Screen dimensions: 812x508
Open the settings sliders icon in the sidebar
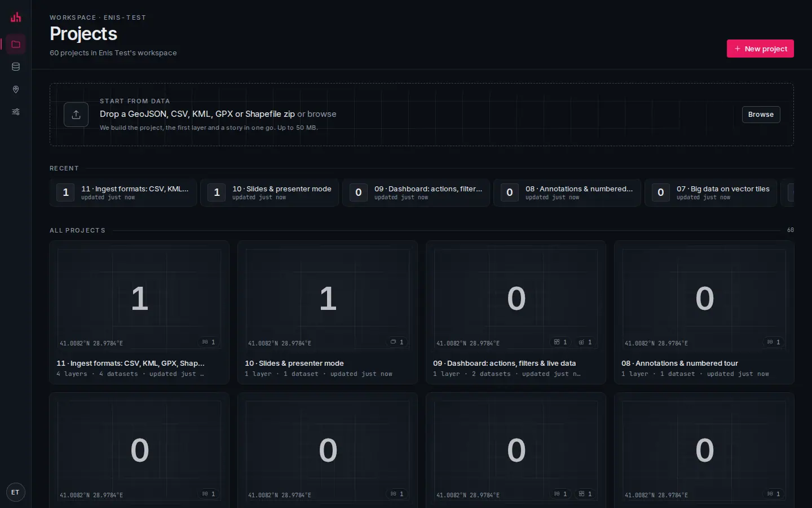click(x=16, y=112)
